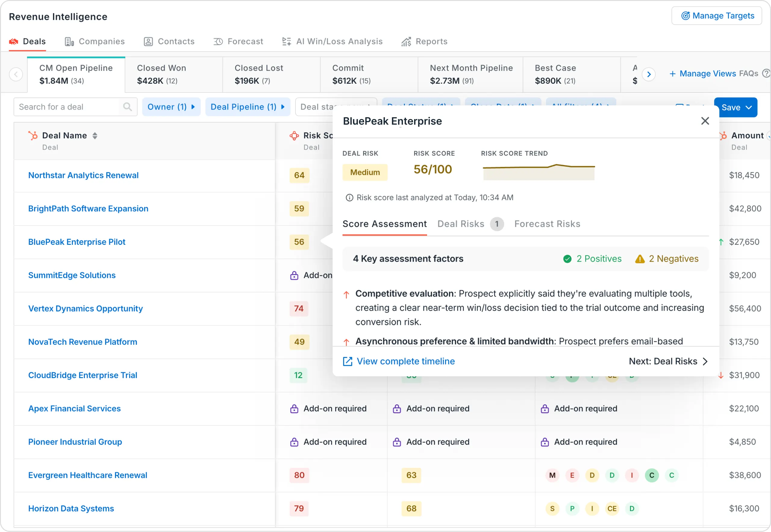The image size is (771, 532).
Task: Open NovaTech Revenue Platform deal
Action: click(83, 342)
